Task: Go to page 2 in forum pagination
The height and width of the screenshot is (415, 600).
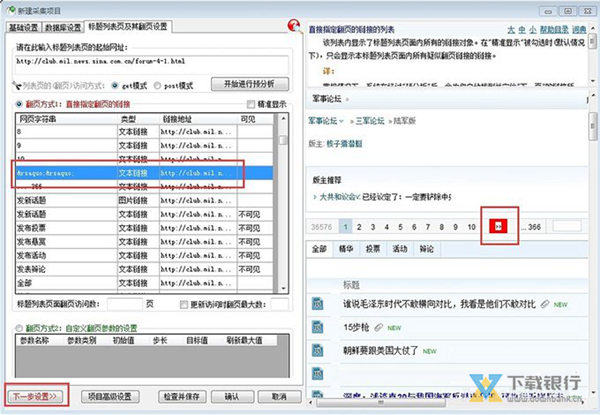Action: click(359, 227)
